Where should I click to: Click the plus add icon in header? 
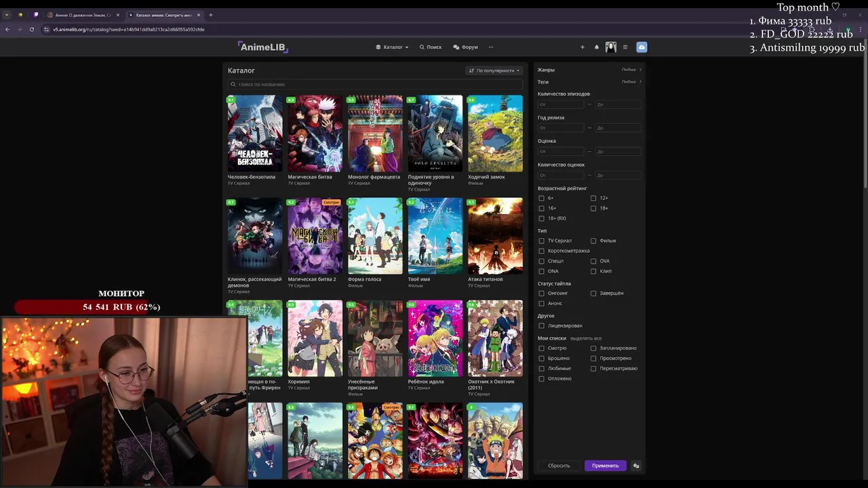tap(582, 47)
